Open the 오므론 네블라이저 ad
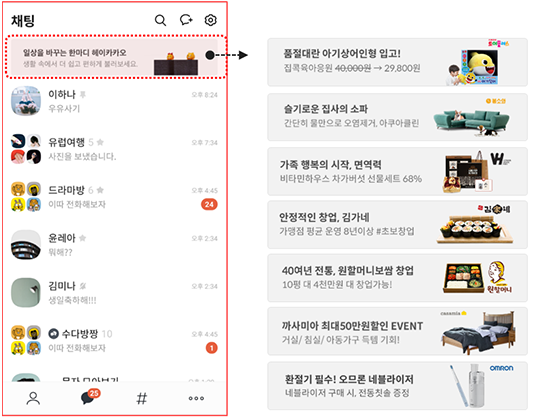 point(397,385)
